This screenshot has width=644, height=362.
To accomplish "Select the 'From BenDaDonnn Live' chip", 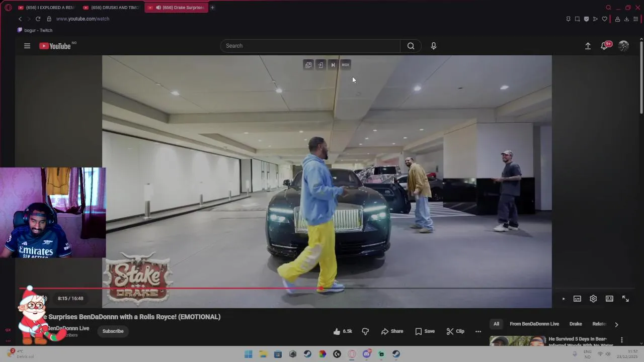I will tap(534, 324).
